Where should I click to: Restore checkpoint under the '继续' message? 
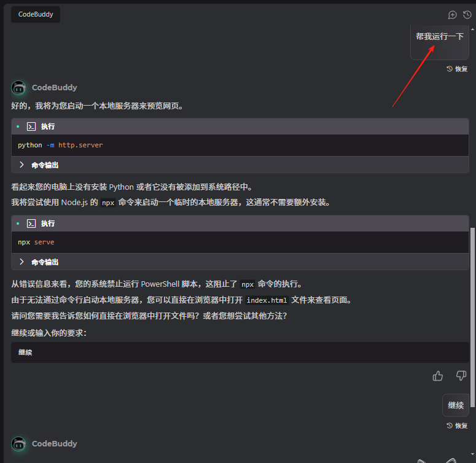pos(457,426)
